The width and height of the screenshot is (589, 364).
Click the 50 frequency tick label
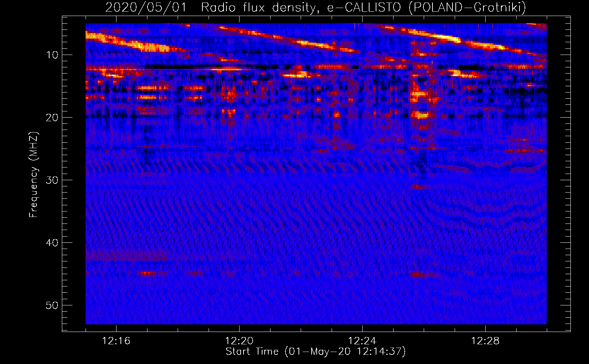(x=52, y=305)
